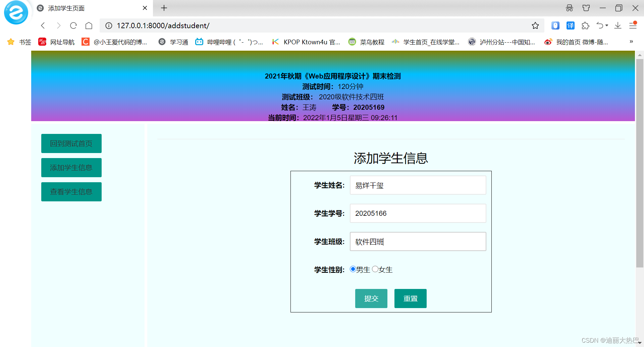Screen dimensions: 644x347
Task: Reset the form with 重置 button
Action: coord(411,298)
